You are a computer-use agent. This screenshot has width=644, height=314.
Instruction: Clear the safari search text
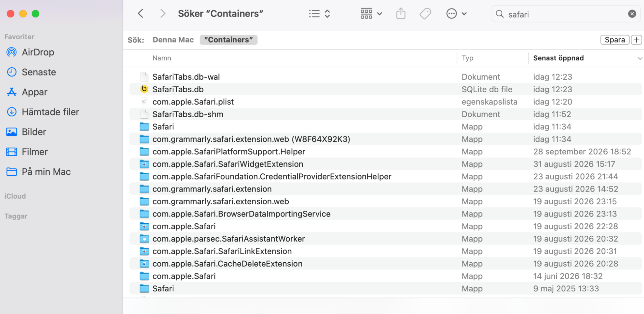click(632, 14)
